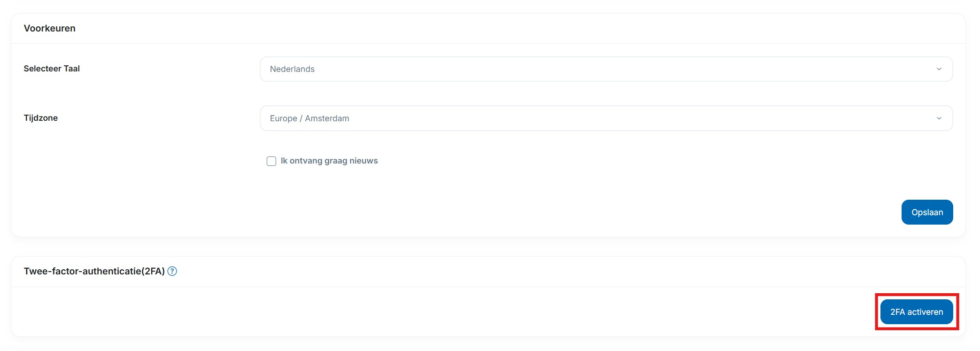Save the preferences with Opslaan

(x=926, y=212)
